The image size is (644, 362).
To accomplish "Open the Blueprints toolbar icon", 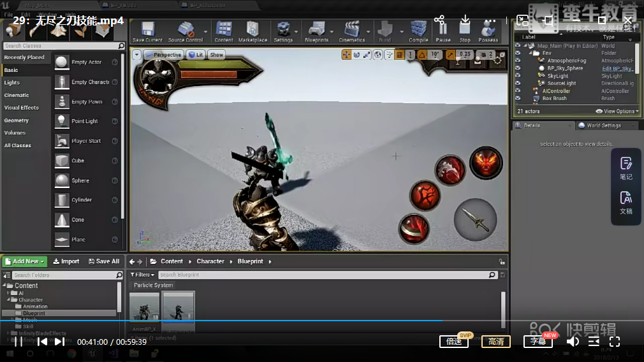I will 316,32.
